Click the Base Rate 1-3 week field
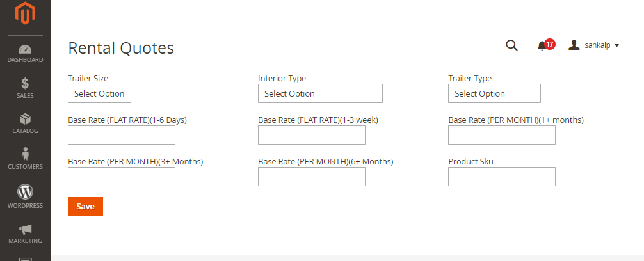Screen dimensions: 644x261 [312, 135]
